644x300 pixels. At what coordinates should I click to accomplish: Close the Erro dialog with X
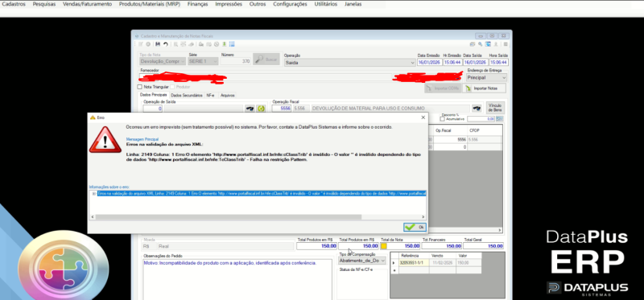click(x=423, y=117)
